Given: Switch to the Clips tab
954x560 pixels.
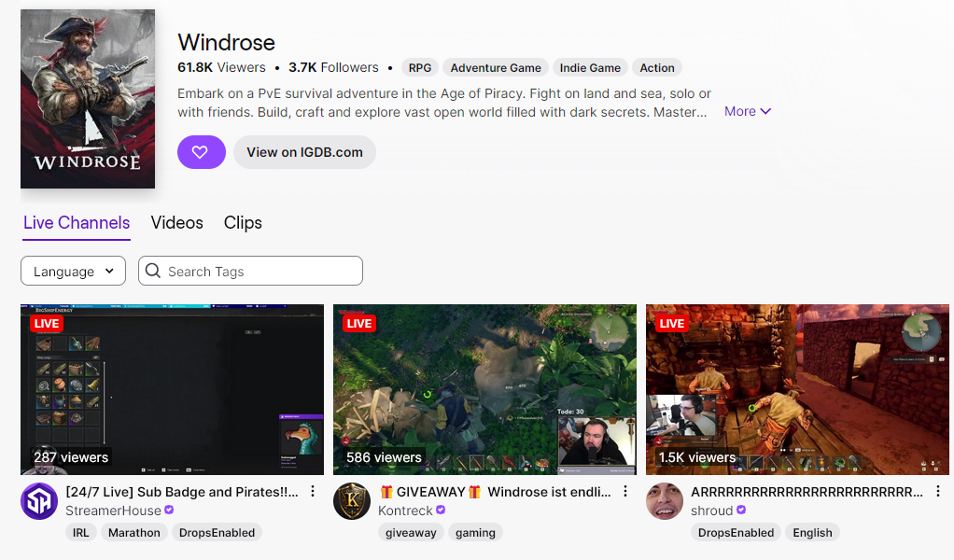Looking at the screenshot, I should pyautogui.click(x=243, y=222).
